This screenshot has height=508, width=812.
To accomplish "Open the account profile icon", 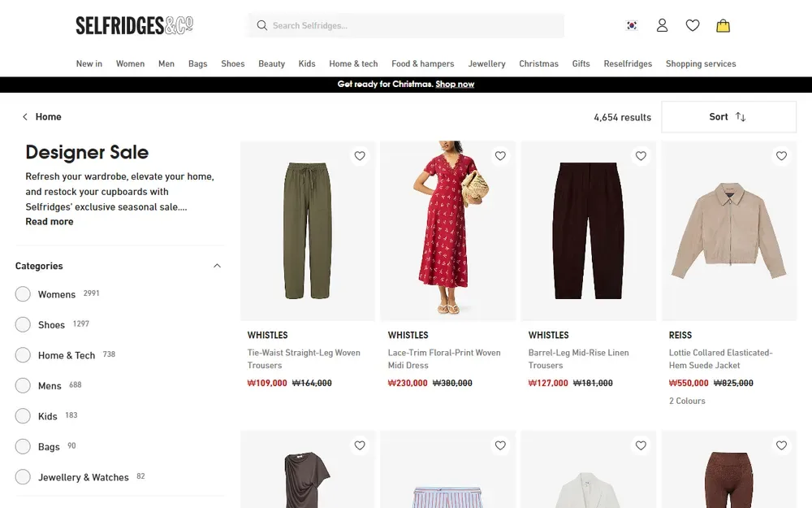I will [x=663, y=25].
